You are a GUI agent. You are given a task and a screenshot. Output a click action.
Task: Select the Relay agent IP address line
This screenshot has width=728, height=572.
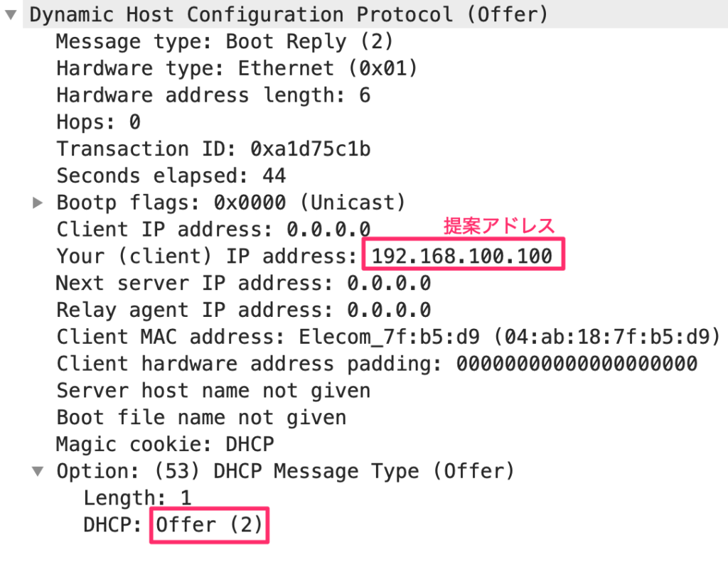(243, 311)
